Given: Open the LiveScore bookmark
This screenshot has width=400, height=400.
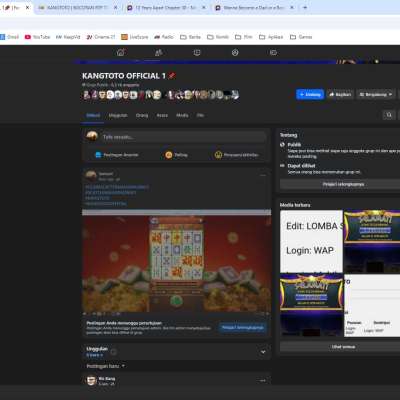Looking at the screenshot, I should tap(135, 37).
